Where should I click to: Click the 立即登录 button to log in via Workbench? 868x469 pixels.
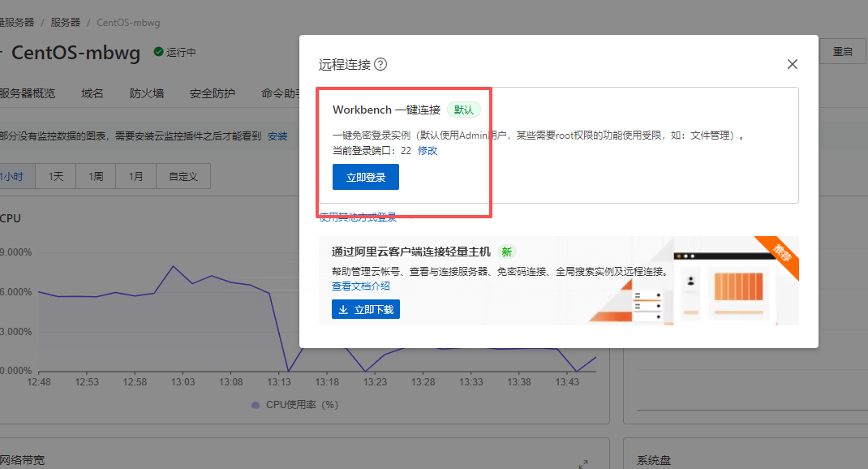coord(365,175)
